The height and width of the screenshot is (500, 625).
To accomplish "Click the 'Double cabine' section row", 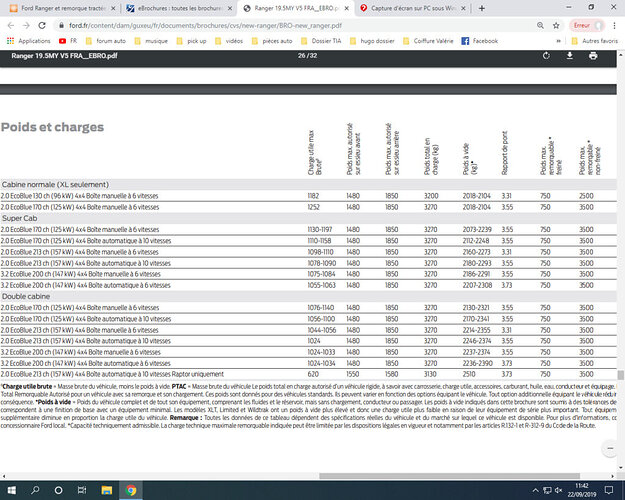I will click(x=308, y=296).
